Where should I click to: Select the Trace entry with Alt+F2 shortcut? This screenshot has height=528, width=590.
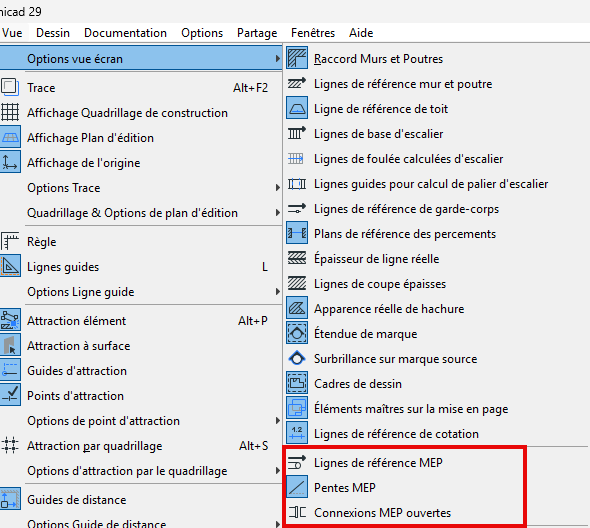pos(141,88)
